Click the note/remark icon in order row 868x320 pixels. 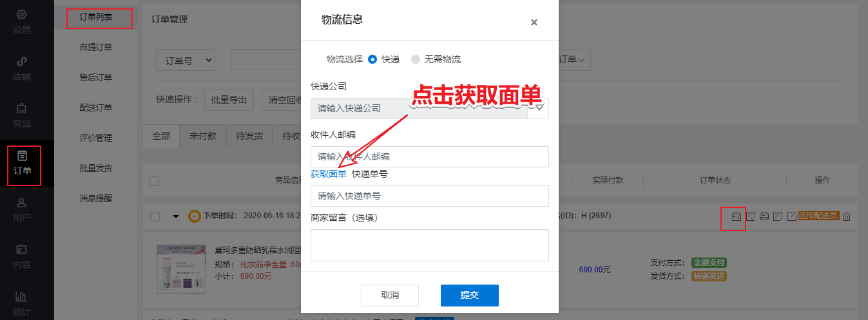pyautogui.click(x=778, y=216)
